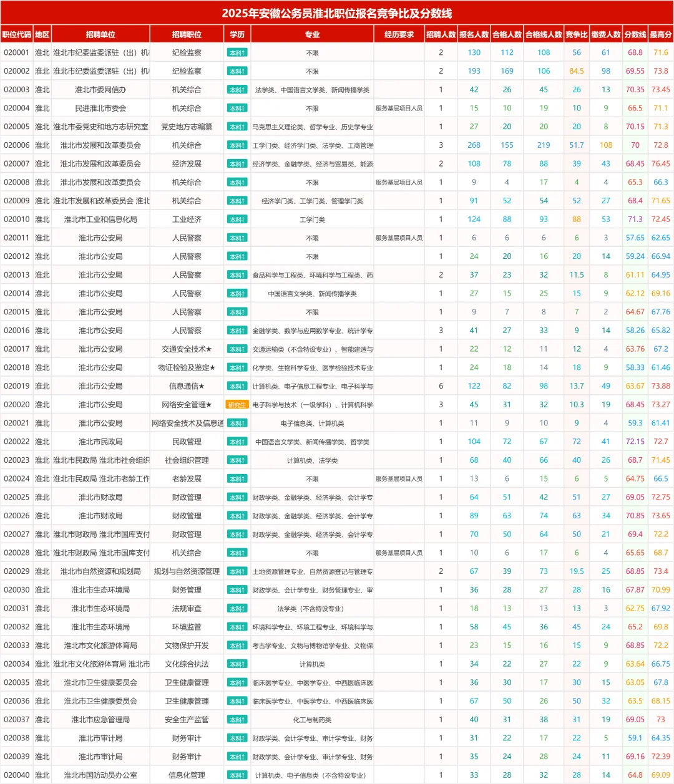
Task: Click the major cell 化工与制药类
Action: [312, 720]
